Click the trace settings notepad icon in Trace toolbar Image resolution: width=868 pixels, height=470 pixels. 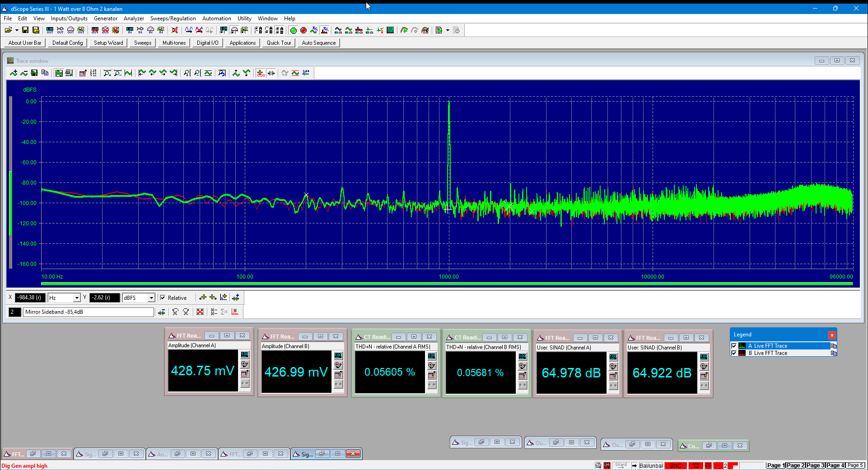(x=83, y=73)
